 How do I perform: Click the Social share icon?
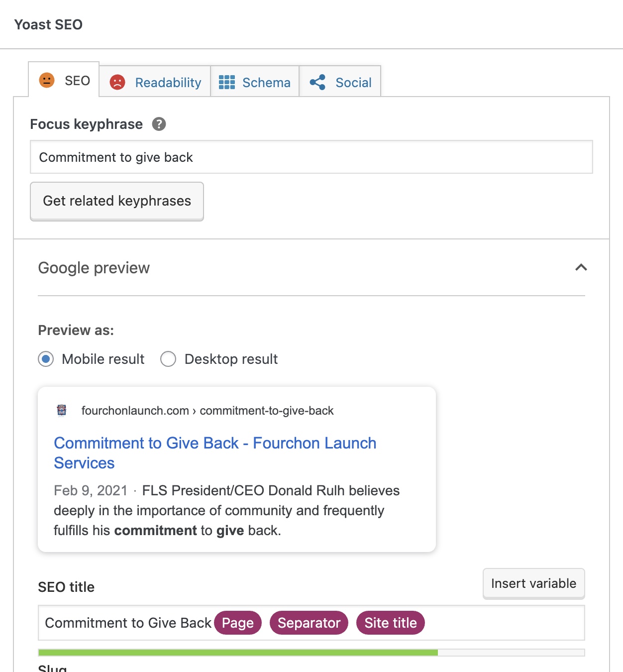[317, 82]
